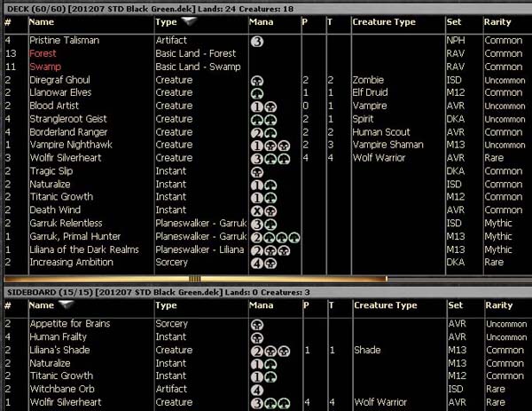Select Vampire Nighthawk card name

pyautogui.click(x=71, y=145)
